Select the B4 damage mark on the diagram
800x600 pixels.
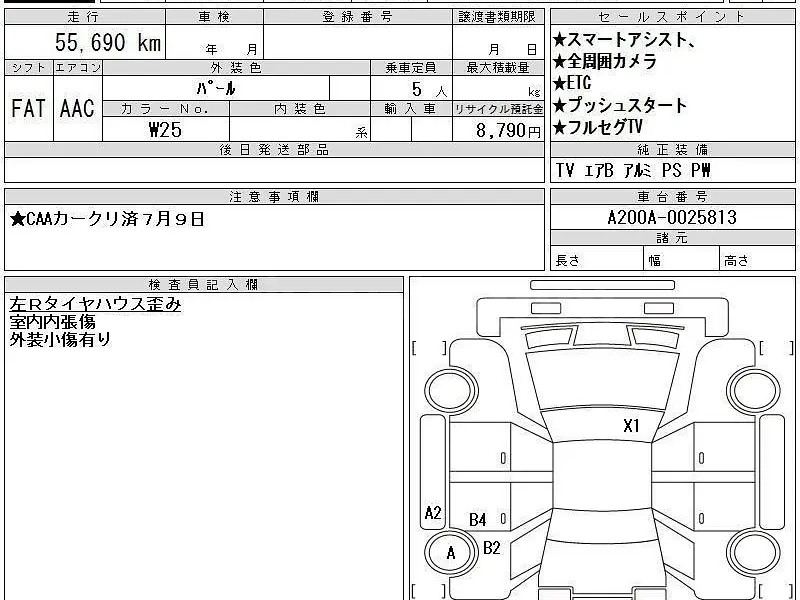click(478, 520)
